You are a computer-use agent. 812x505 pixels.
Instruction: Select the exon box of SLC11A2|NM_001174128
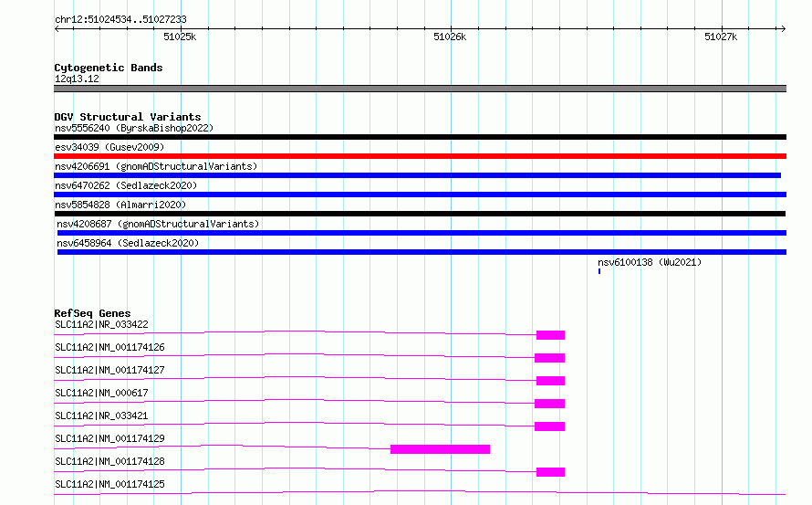click(550, 472)
